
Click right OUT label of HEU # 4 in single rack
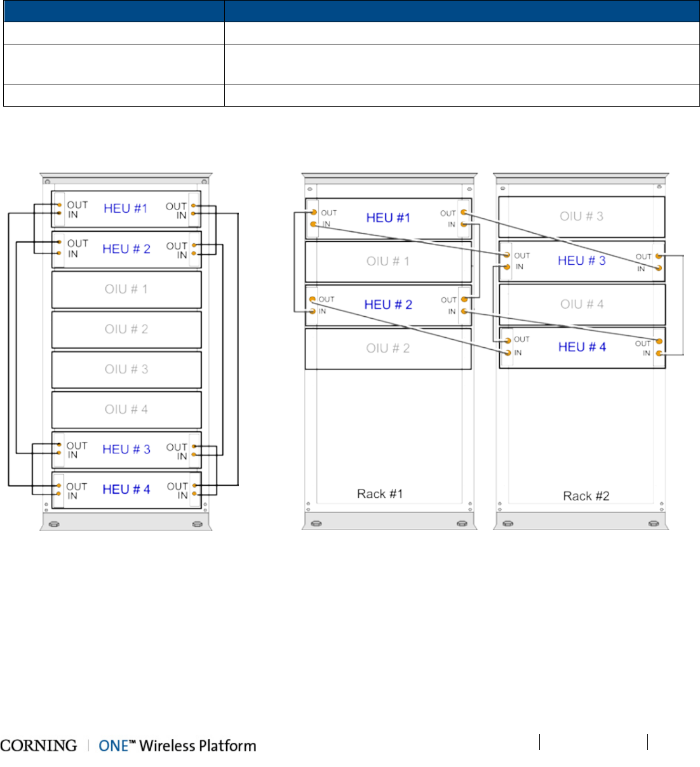pos(177,486)
